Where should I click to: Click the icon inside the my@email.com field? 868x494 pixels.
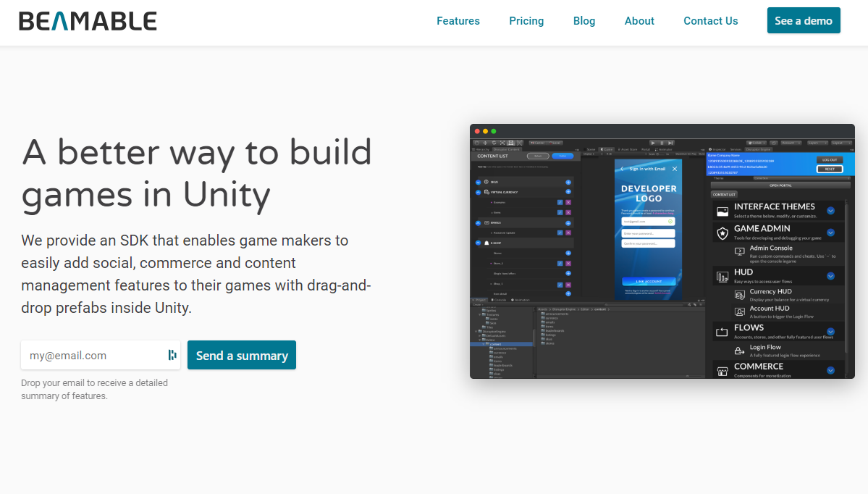172,355
